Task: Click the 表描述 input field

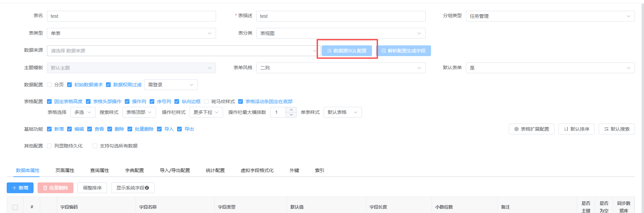Action: pos(340,16)
